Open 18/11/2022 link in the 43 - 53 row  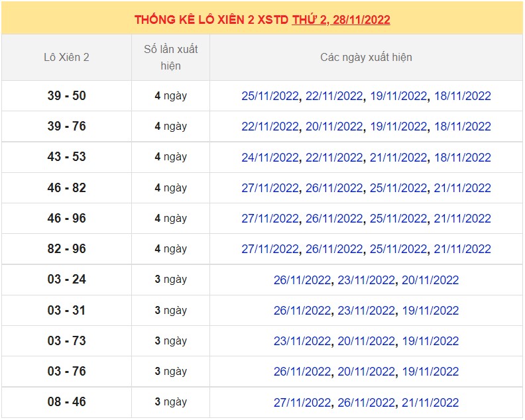point(463,158)
